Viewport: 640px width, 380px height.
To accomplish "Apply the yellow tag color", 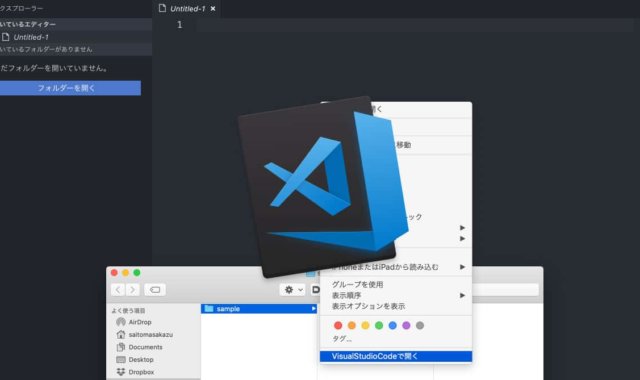I will point(365,325).
